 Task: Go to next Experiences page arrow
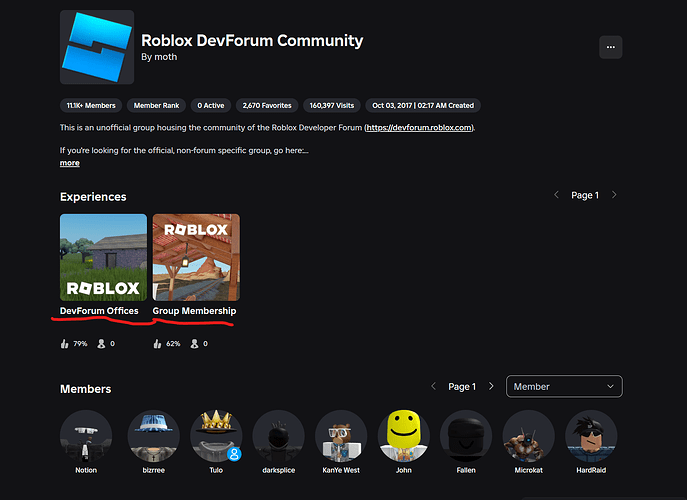click(x=614, y=195)
